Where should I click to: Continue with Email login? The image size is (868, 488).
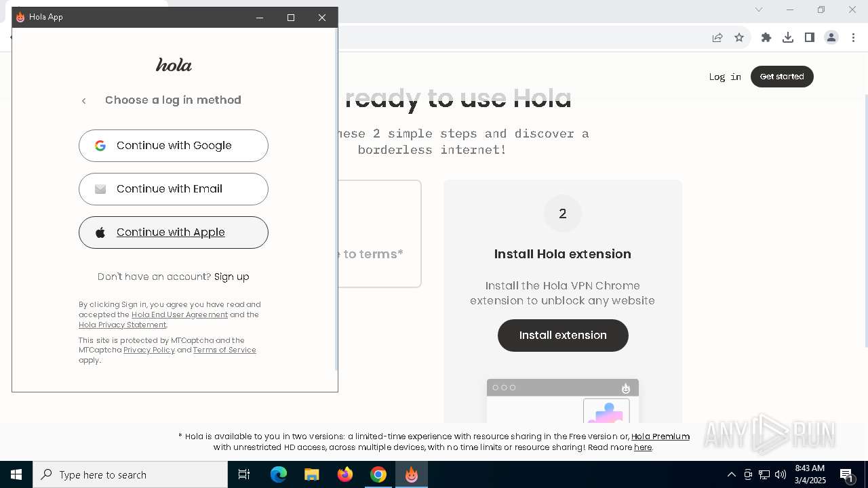[x=174, y=189]
